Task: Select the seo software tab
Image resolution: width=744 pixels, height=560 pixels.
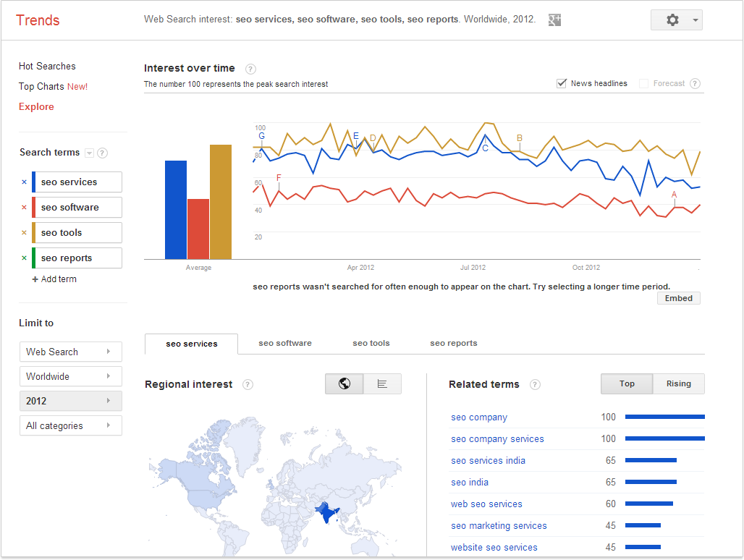Action: click(285, 343)
